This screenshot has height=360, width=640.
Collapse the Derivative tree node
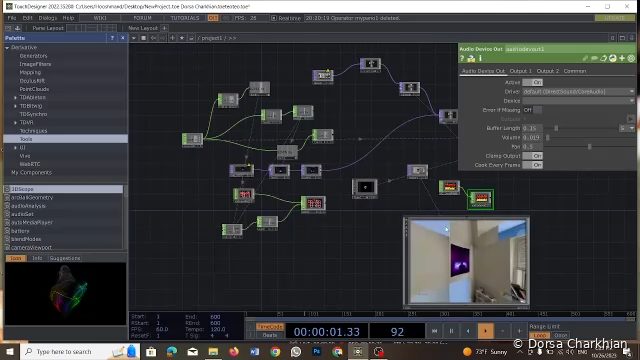[7, 48]
